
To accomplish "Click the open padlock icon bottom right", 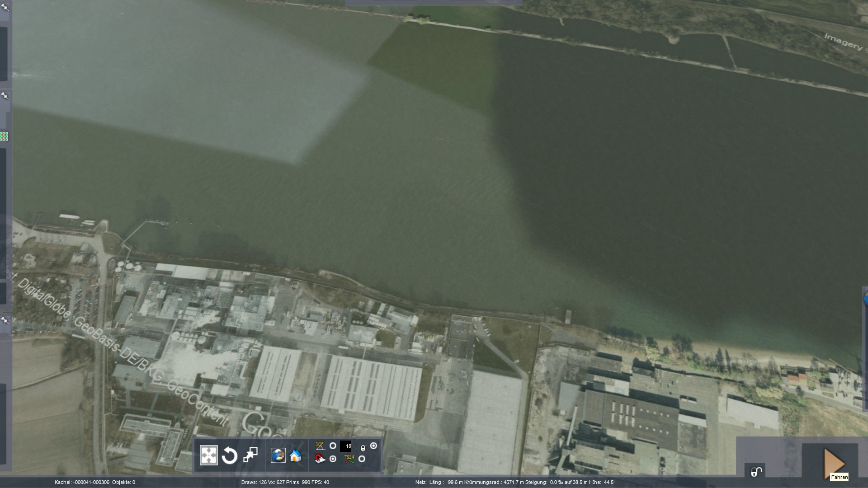I will [756, 472].
